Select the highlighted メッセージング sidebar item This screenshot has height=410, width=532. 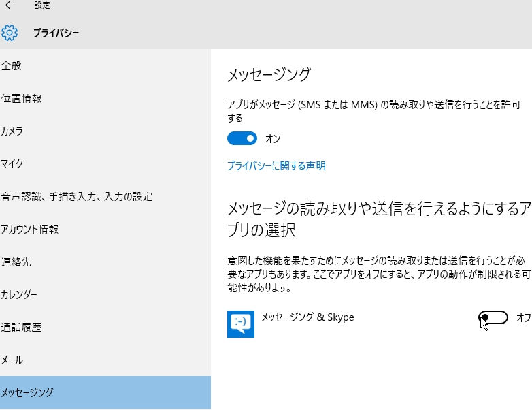[105, 392]
